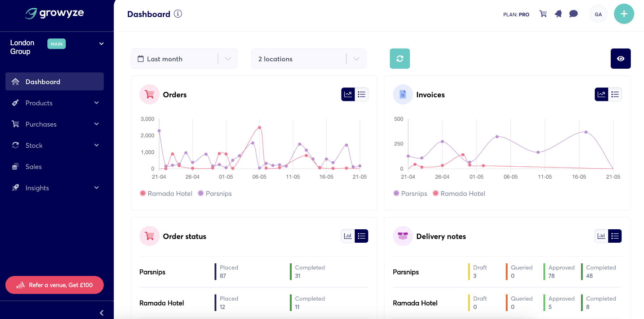Open the Last month date range dropdown
This screenshot has width=644, height=319.
point(184,59)
